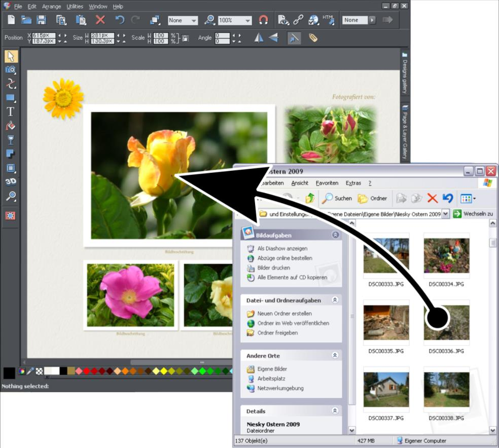The image size is (499, 448).
Task: Toggle the red Snap magnet
Action: (x=263, y=20)
